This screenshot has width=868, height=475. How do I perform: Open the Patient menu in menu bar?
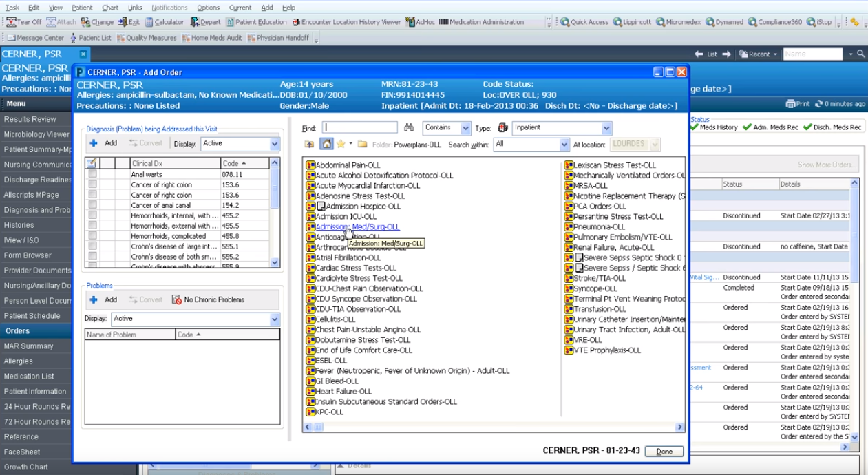pos(82,8)
